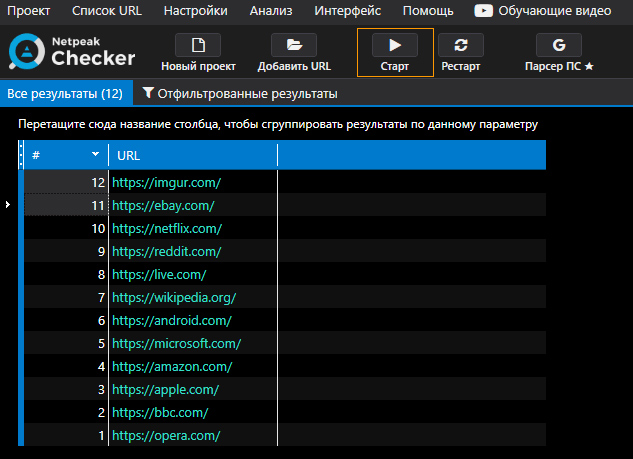Screen dimensions: 633x459
Task: Open the Интерфейс menu
Action: (348, 11)
